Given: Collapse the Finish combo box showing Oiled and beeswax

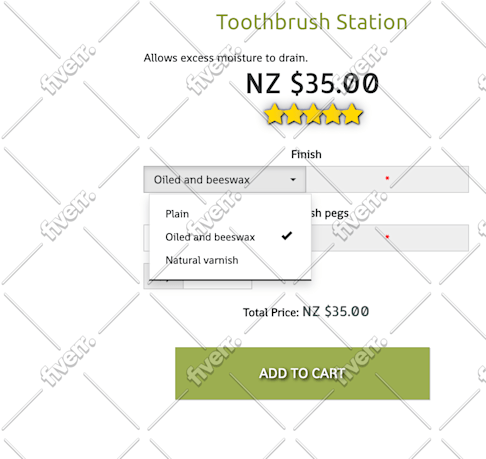Looking at the screenshot, I should (x=225, y=180).
